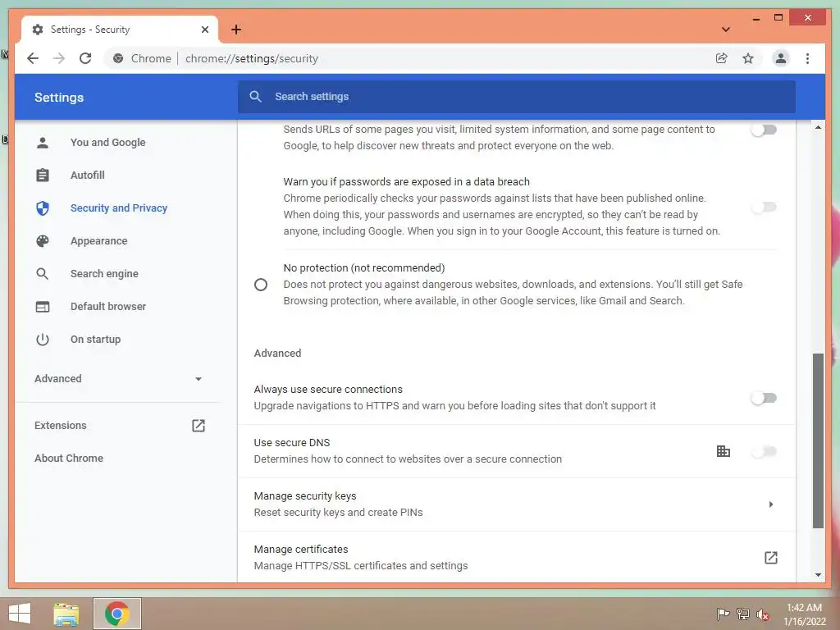Click the address bar URL chrome://settings/security

tap(252, 58)
